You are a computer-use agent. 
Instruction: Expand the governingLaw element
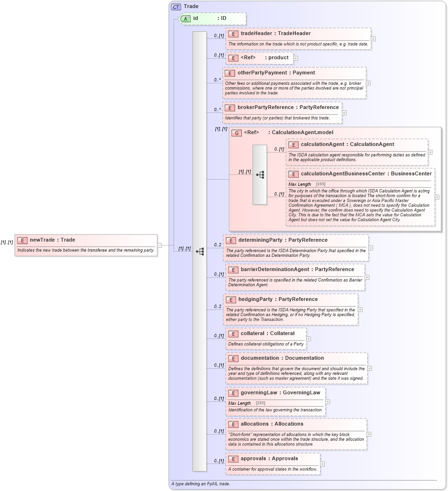[x=328, y=402]
